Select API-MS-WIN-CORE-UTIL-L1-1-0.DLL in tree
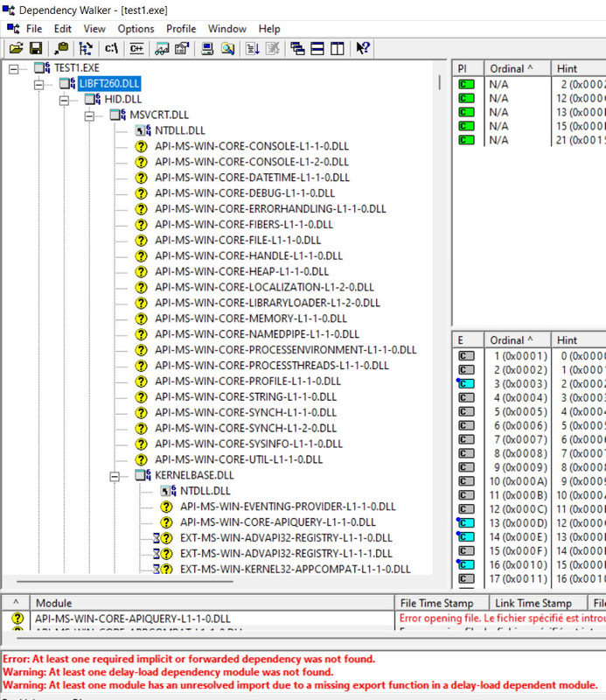This screenshot has height=700, width=606. pyautogui.click(x=239, y=459)
